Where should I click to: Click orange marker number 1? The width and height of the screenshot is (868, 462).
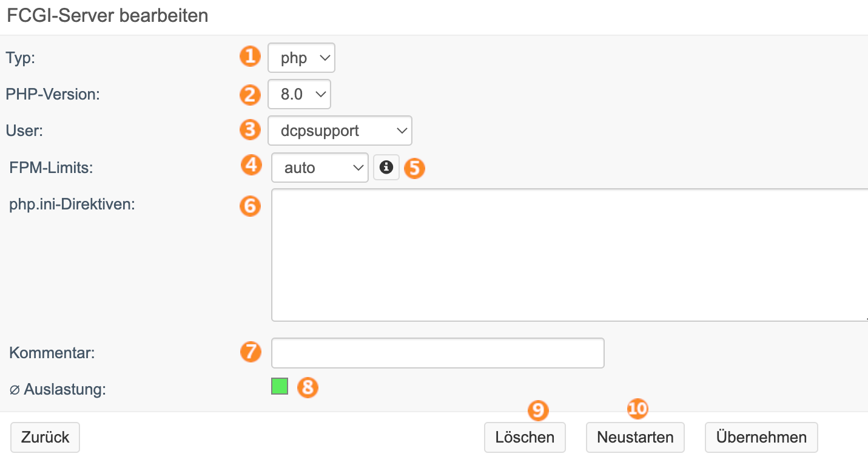point(250,56)
